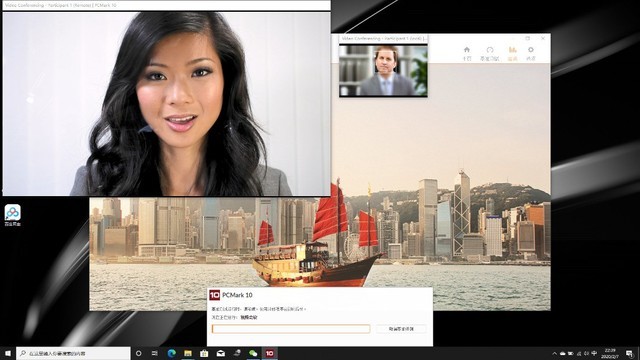Open the network Wi-Fi tray icon
Viewport: 640px width, 360px height.
tap(578, 353)
